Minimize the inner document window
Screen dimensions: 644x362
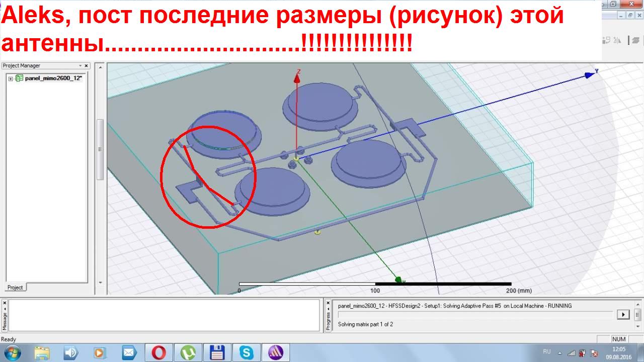[621, 16]
